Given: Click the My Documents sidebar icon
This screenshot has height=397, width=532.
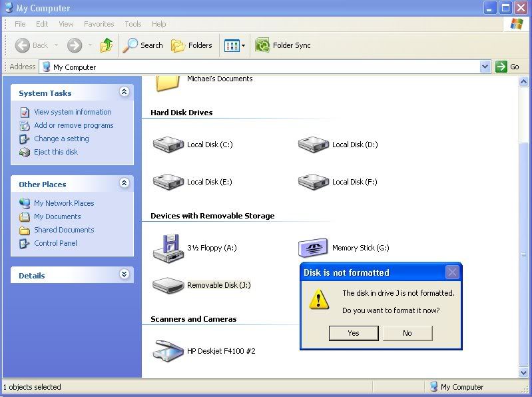Looking at the screenshot, I should tap(25, 216).
